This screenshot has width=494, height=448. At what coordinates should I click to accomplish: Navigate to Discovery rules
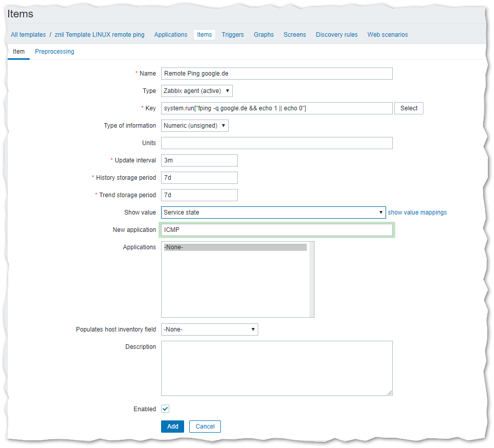point(336,35)
